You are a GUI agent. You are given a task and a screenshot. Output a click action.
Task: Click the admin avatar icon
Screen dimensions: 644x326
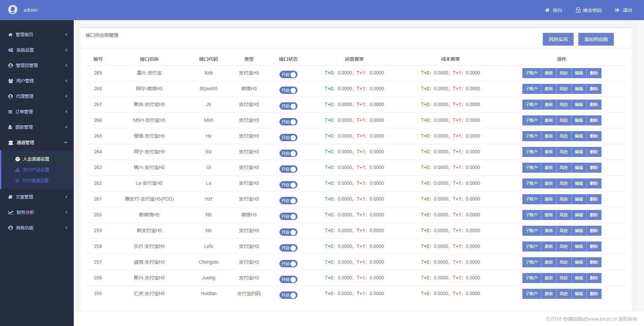[13, 10]
